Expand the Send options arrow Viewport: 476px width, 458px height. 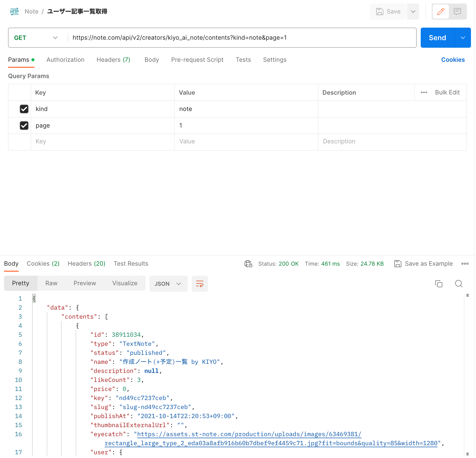click(x=463, y=38)
